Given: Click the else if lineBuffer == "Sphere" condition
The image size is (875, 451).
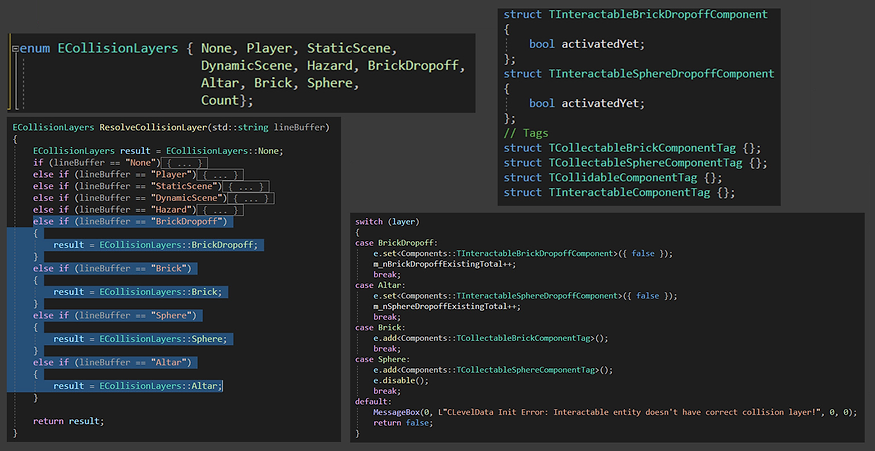Looking at the screenshot, I should click(x=114, y=316).
